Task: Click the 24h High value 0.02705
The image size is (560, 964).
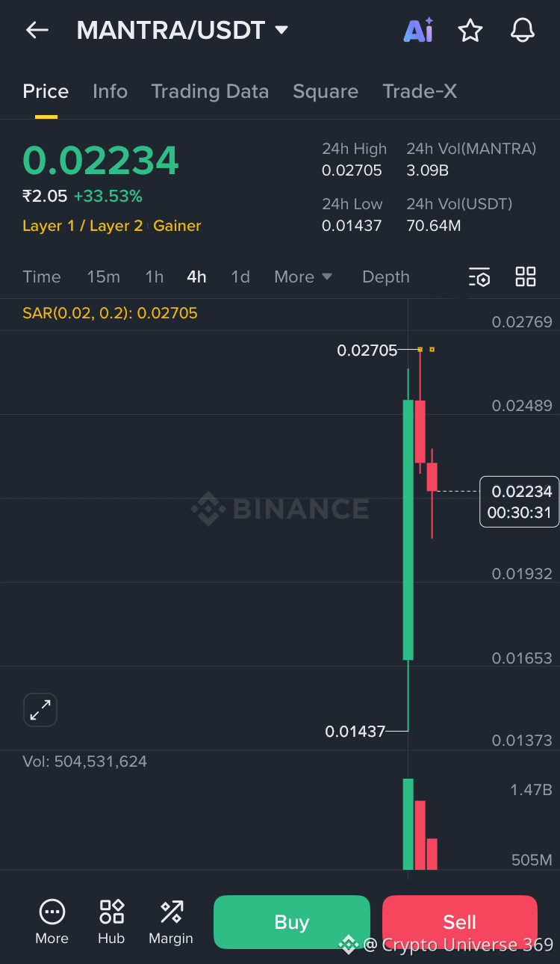Action: (352, 170)
